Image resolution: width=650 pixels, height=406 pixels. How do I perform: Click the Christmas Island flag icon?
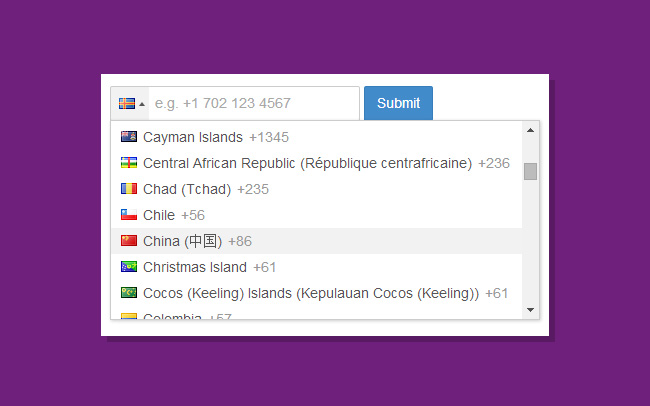128,267
